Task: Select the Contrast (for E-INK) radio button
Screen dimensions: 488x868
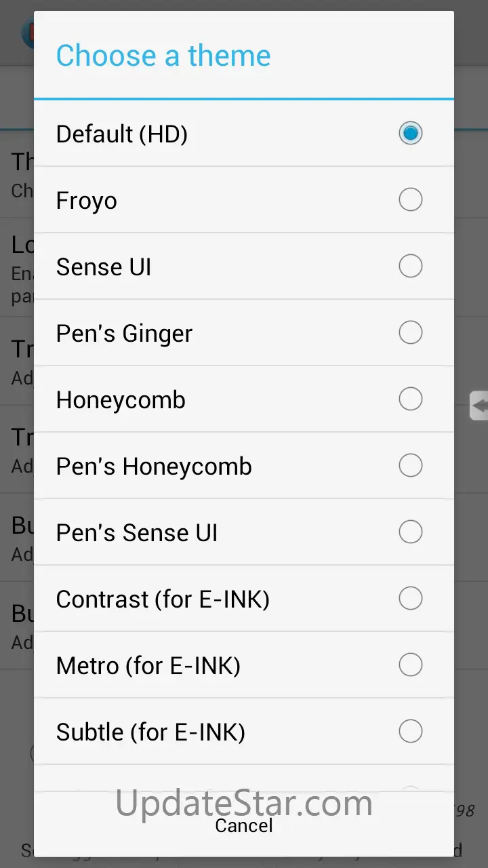Action: coord(410,598)
